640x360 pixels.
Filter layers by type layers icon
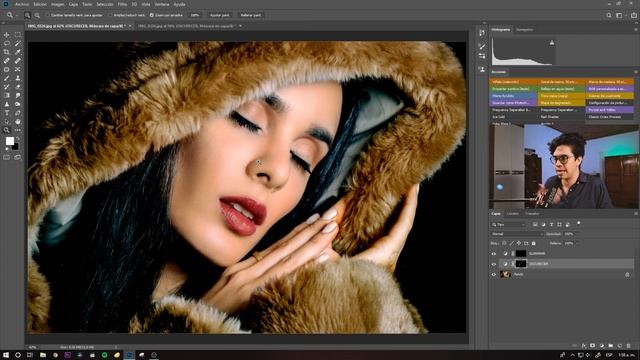[x=551, y=224]
